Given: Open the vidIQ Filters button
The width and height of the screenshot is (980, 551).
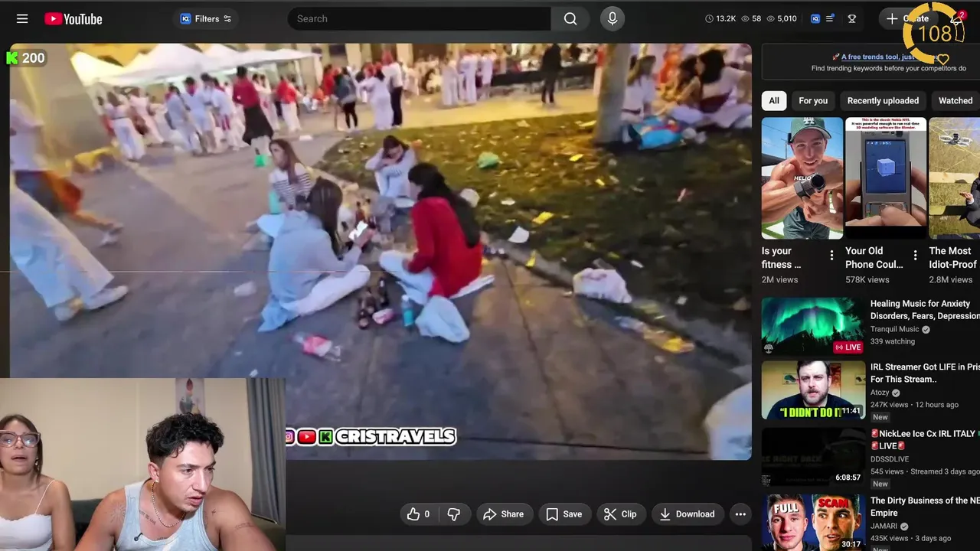Looking at the screenshot, I should coord(205,19).
